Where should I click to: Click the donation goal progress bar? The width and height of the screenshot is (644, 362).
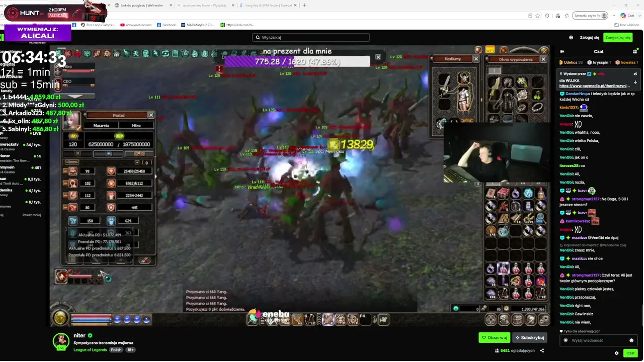point(297,61)
